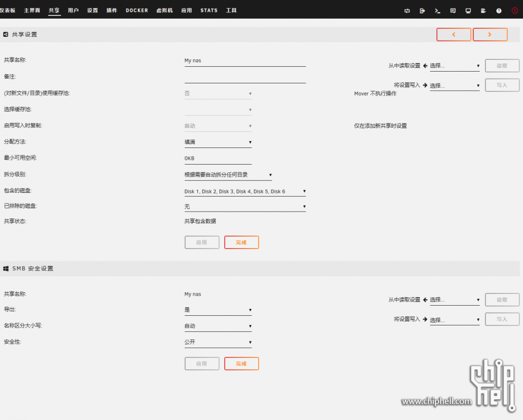Click the 'Mover 不执行操作' note
523x420 pixels.
click(x=375, y=94)
